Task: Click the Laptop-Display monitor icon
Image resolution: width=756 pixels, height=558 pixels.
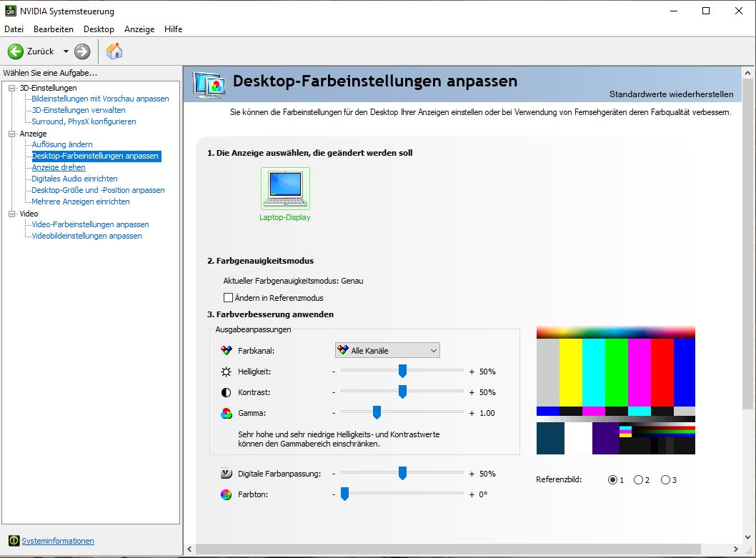Action: [x=285, y=189]
